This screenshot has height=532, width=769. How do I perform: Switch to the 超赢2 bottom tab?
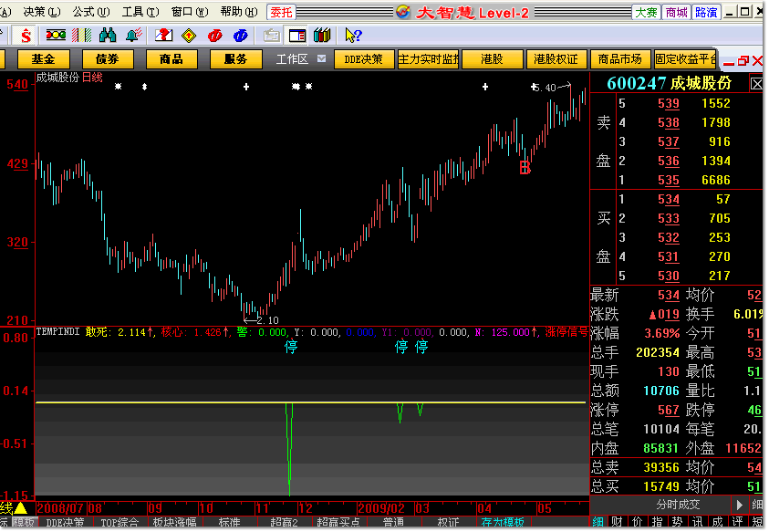tap(284, 522)
